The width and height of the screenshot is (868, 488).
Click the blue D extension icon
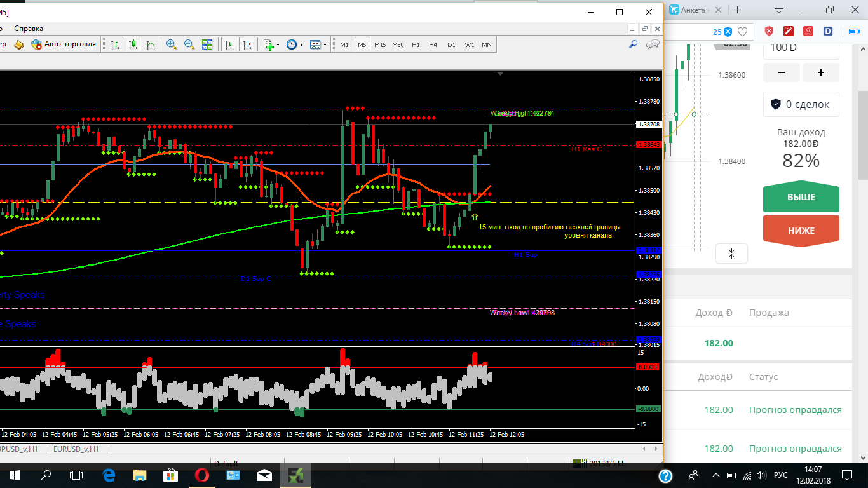pyautogui.click(x=828, y=31)
